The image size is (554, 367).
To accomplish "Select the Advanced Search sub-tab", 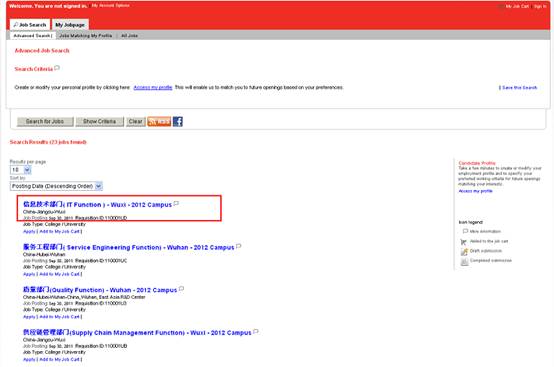I will pyautogui.click(x=33, y=36).
